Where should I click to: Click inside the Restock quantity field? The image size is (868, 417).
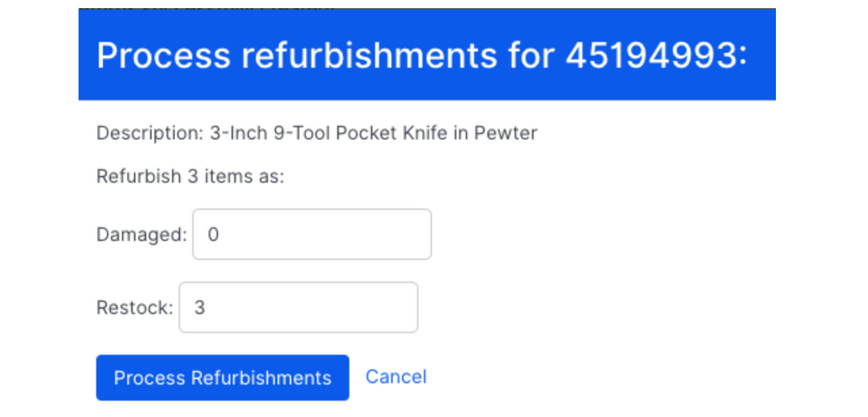[298, 307]
